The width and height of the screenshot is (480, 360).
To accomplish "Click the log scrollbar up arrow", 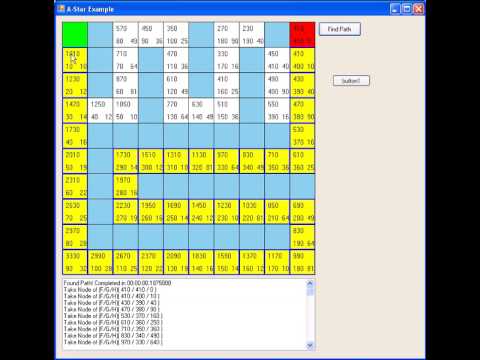I will point(310,283).
